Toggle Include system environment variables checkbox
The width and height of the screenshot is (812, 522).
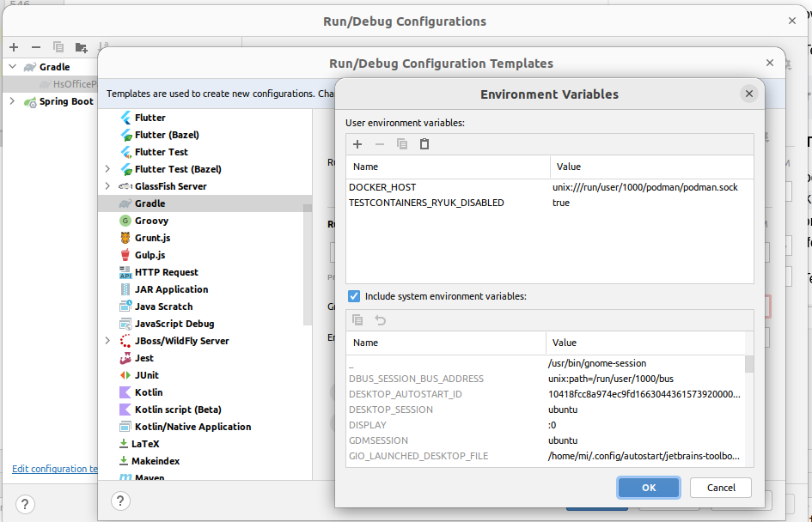pyautogui.click(x=354, y=296)
